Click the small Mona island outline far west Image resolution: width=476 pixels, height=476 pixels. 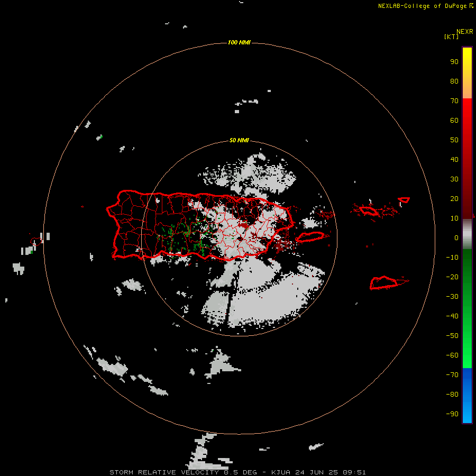[x=35, y=242]
